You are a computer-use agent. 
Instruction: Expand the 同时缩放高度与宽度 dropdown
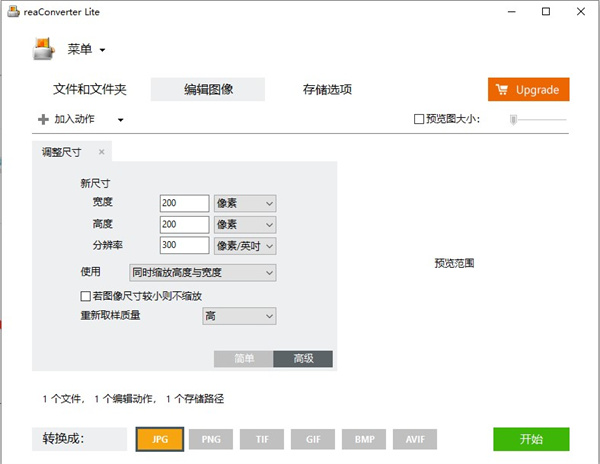click(203, 272)
